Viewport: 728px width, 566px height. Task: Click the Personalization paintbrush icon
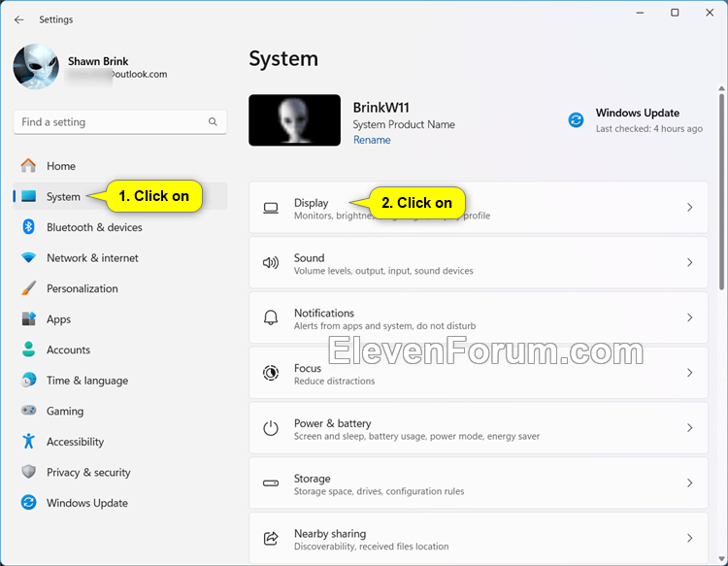pos(28,288)
